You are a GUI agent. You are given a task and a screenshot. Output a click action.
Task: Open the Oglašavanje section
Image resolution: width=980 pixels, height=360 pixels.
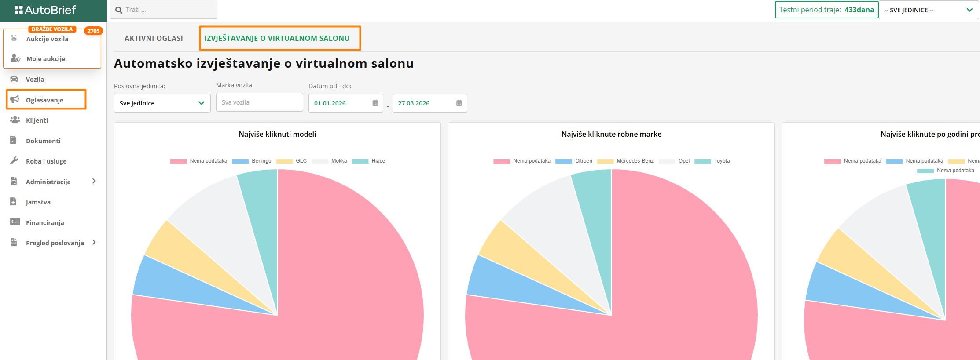click(46, 100)
